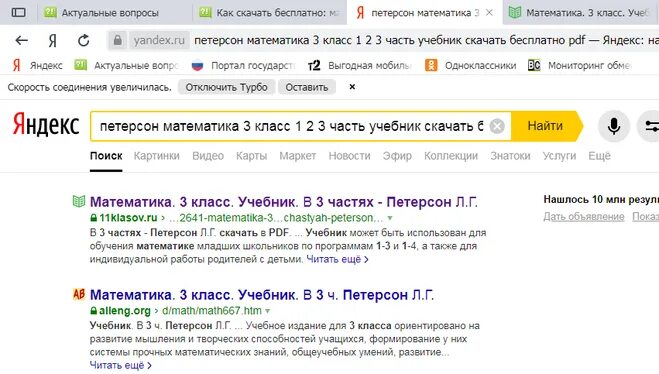Click the Яндекс logo
Screen dimensions: 659x374
point(46,125)
